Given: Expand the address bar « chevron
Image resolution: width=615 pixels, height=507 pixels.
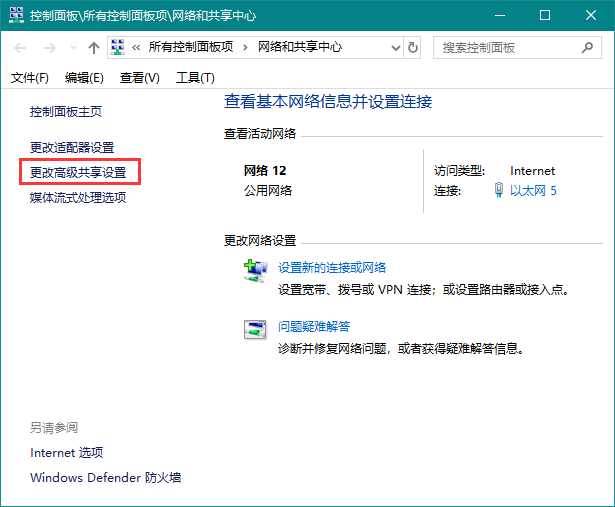Looking at the screenshot, I should coord(136,48).
